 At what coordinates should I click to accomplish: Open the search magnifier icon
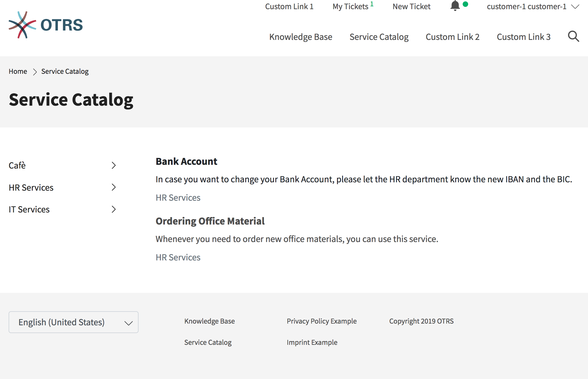(x=573, y=36)
